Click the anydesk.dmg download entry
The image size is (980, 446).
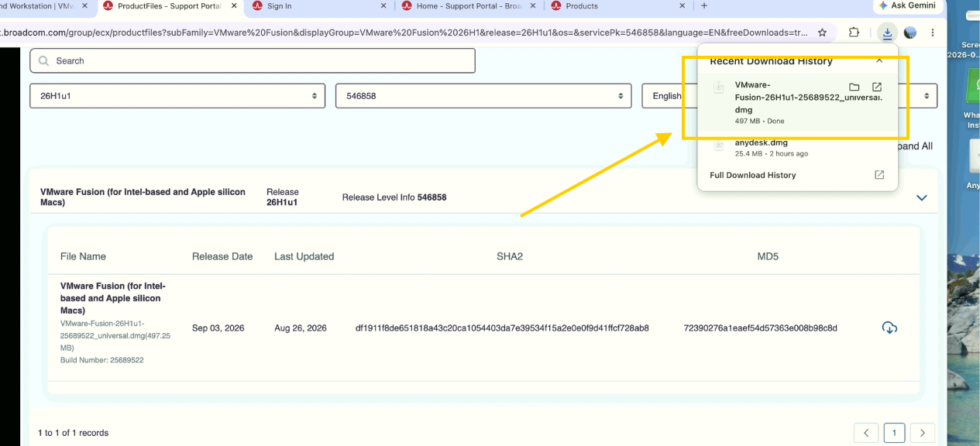click(798, 148)
